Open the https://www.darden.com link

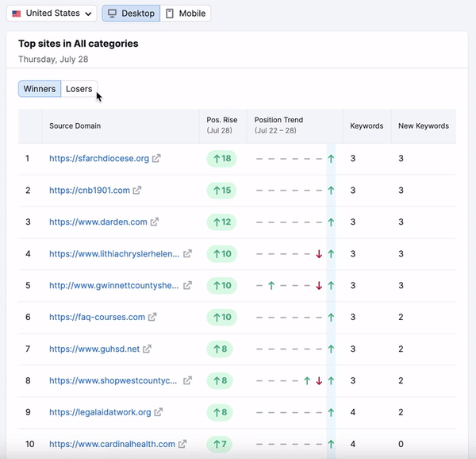[98, 222]
